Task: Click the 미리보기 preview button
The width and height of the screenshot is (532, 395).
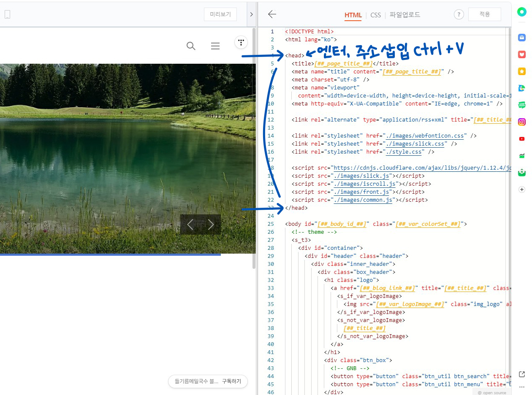Action: (220, 14)
